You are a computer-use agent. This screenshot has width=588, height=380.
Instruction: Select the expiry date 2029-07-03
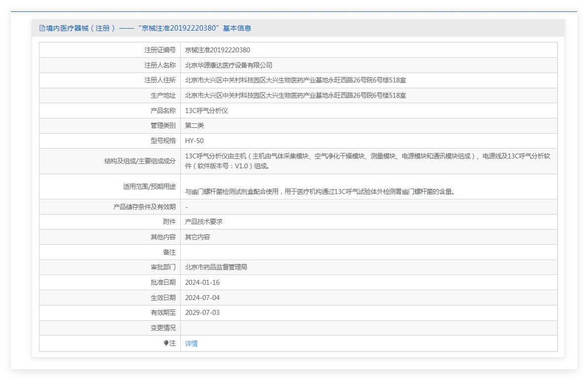[x=202, y=312]
